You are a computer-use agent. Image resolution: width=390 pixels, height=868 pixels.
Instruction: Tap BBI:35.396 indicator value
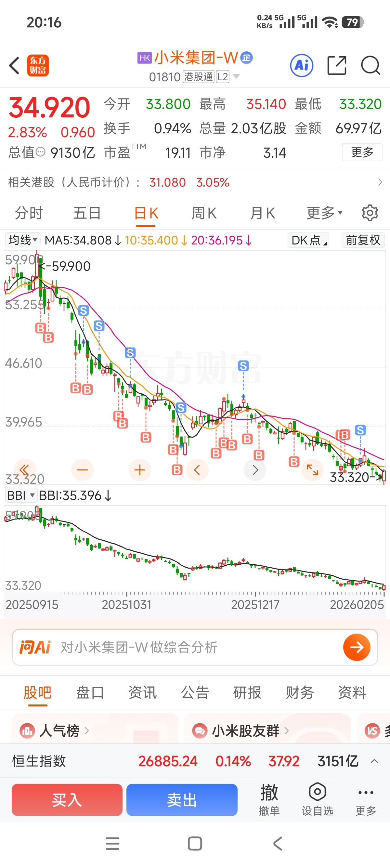coord(75,495)
